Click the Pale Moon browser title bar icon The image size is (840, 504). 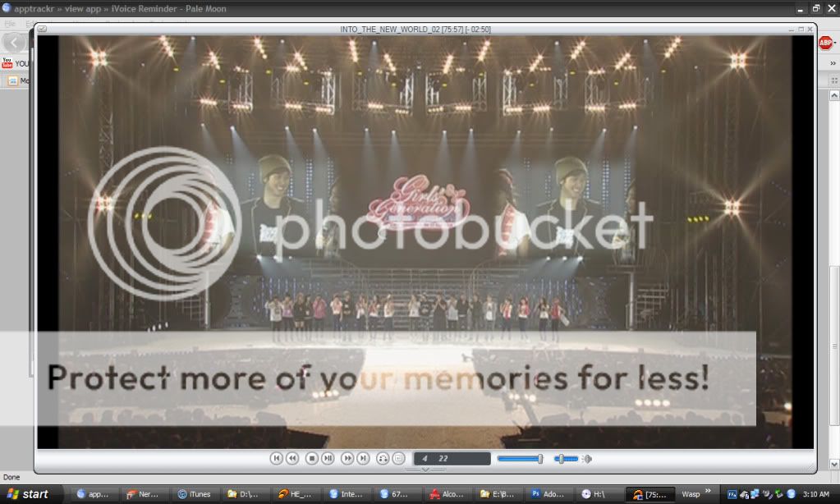pyautogui.click(x=7, y=8)
